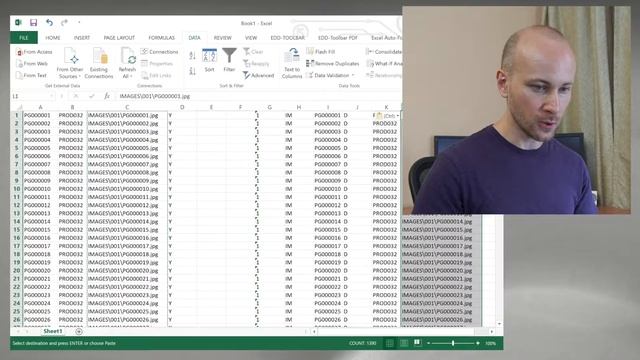
Task: Open the EDD-TOOLBAR tab
Action: pyautogui.click(x=287, y=38)
